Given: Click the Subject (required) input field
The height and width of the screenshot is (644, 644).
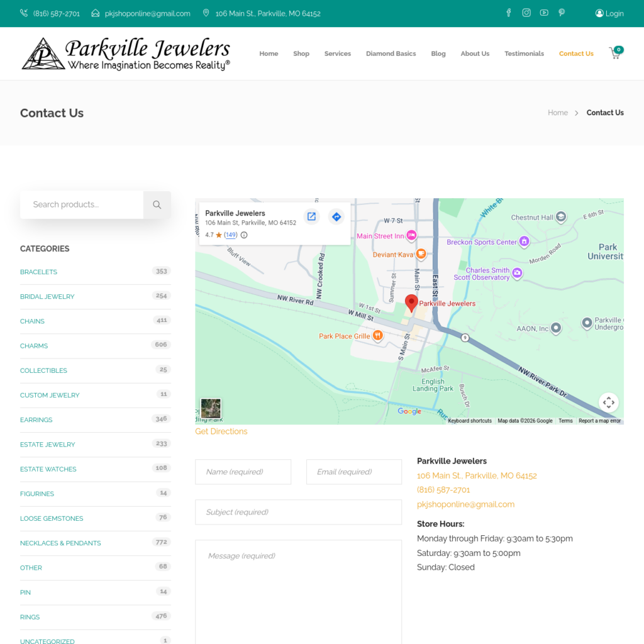Looking at the screenshot, I should click(x=298, y=512).
